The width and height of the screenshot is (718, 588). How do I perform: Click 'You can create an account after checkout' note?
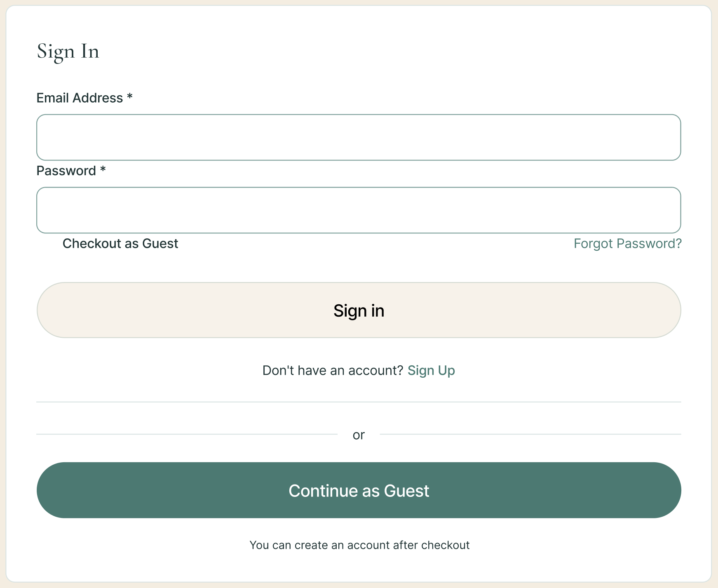click(359, 545)
